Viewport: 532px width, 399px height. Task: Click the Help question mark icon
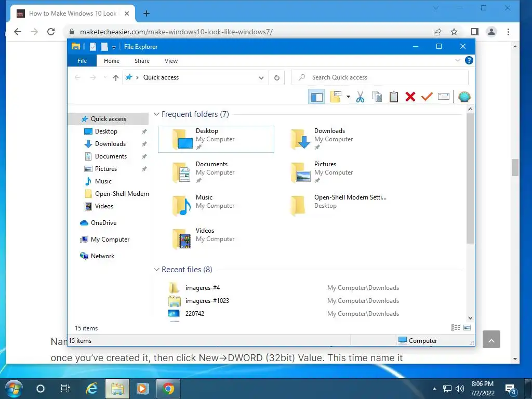pyautogui.click(x=469, y=60)
